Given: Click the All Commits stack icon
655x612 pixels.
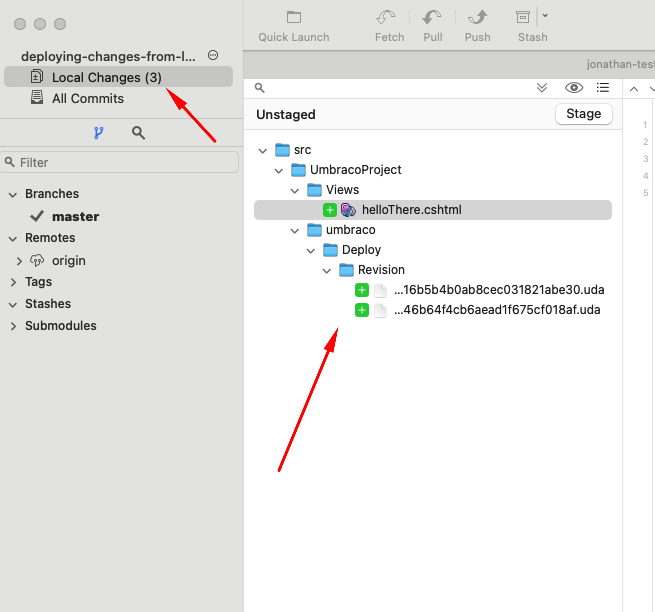Looking at the screenshot, I should point(37,97).
